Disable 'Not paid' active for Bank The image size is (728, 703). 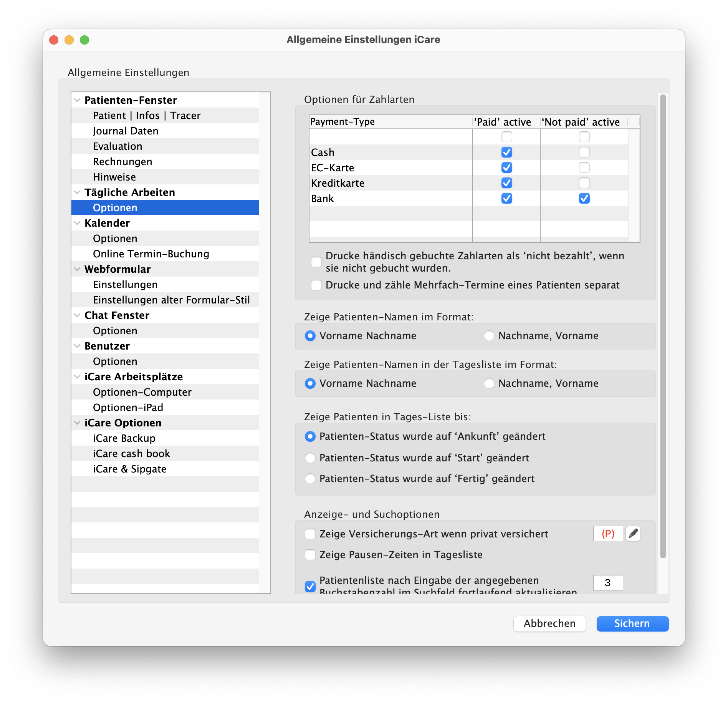click(584, 199)
